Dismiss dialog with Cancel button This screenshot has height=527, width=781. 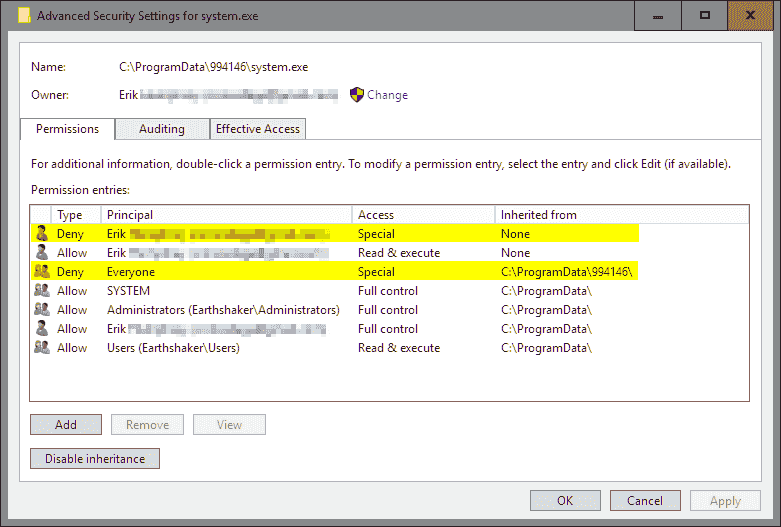click(645, 501)
